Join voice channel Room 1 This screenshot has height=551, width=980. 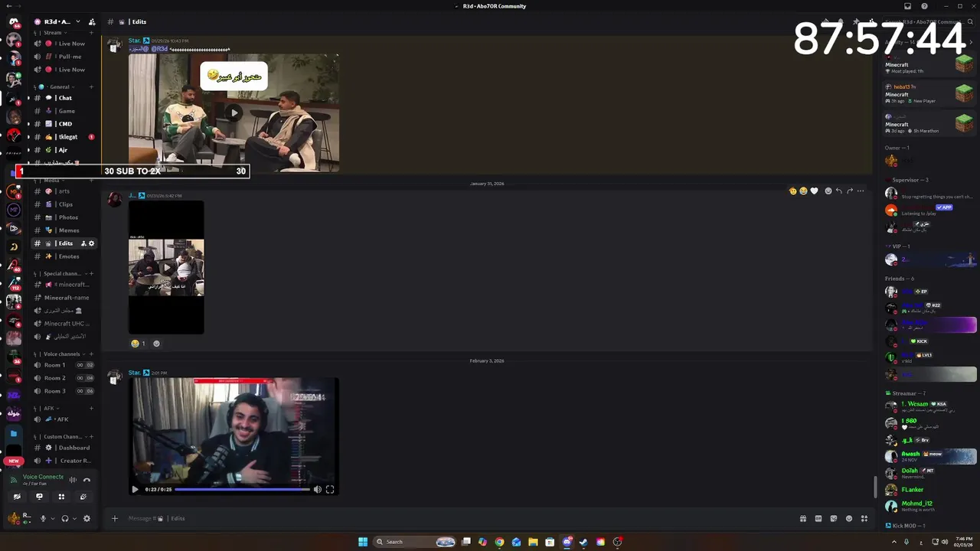click(x=64, y=365)
